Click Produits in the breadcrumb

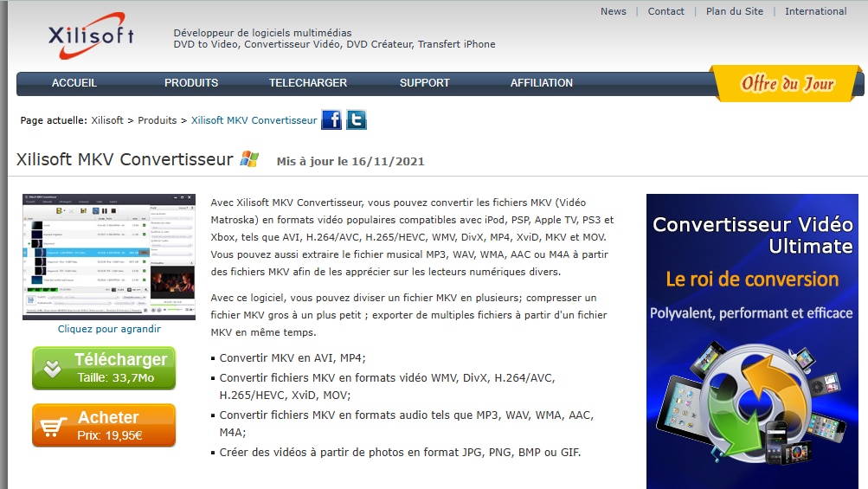[x=158, y=120]
